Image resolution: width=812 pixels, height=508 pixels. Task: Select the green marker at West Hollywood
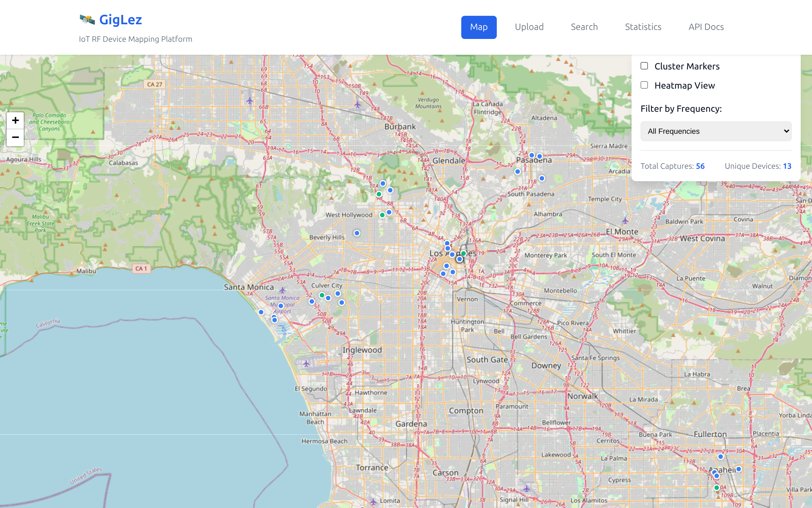tap(382, 215)
